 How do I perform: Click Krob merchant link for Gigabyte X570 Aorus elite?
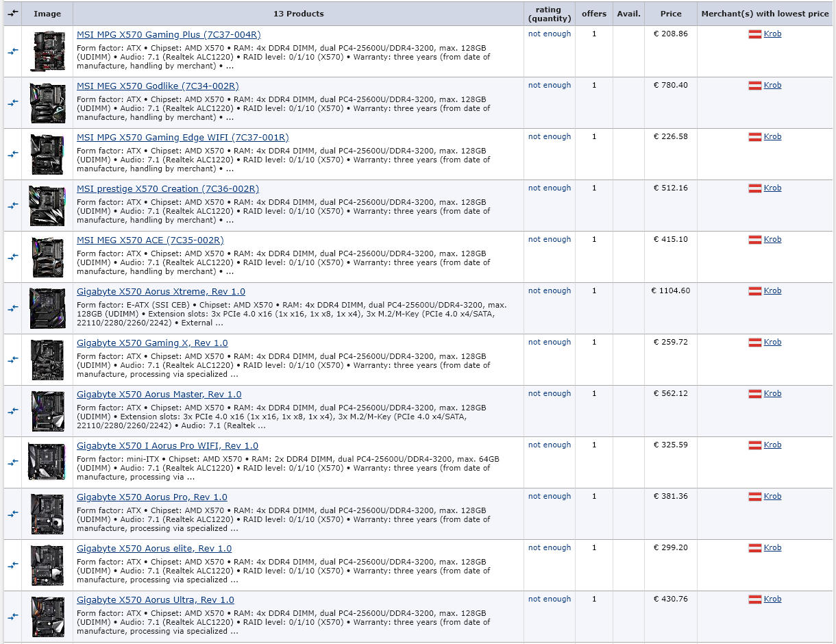click(x=772, y=548)
